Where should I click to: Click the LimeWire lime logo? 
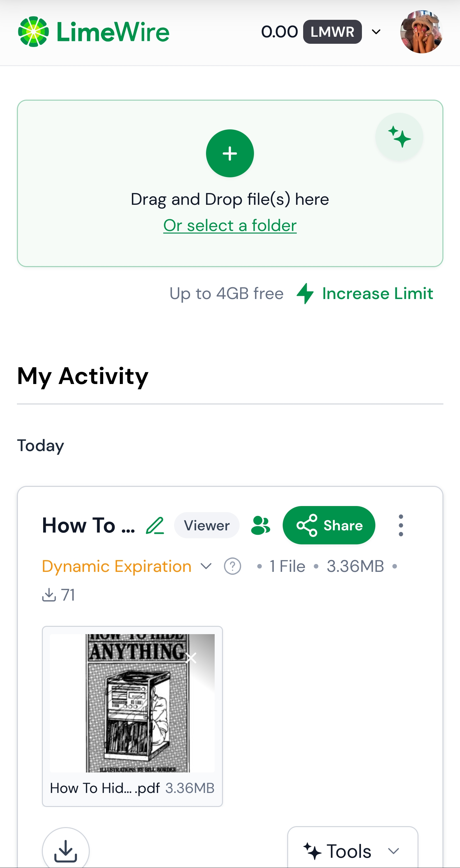pos(33,32)
